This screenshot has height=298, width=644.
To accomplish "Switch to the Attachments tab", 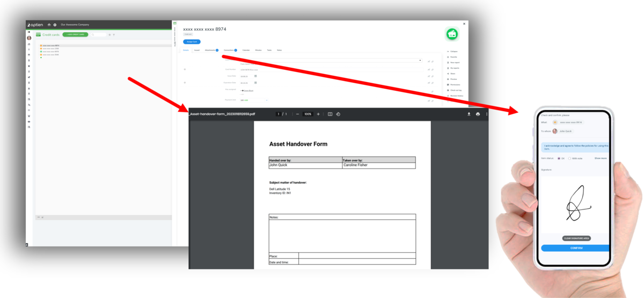I will tap(211, 50).
